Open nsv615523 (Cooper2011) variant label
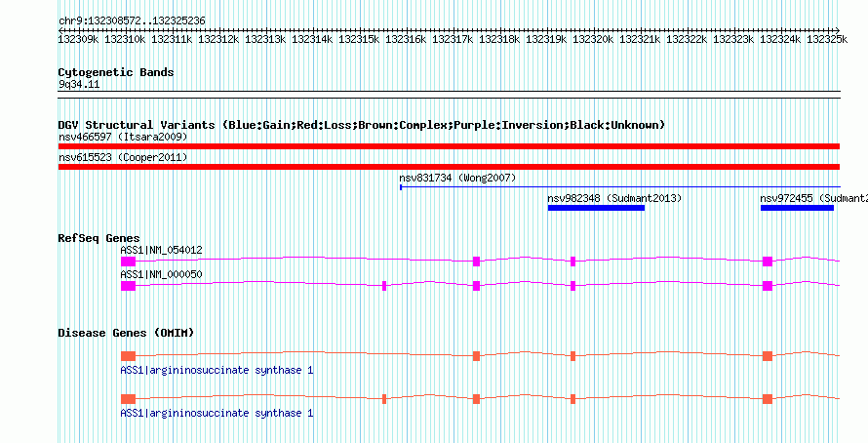Screen dimensions: 868x443 (x=123, y=157)
